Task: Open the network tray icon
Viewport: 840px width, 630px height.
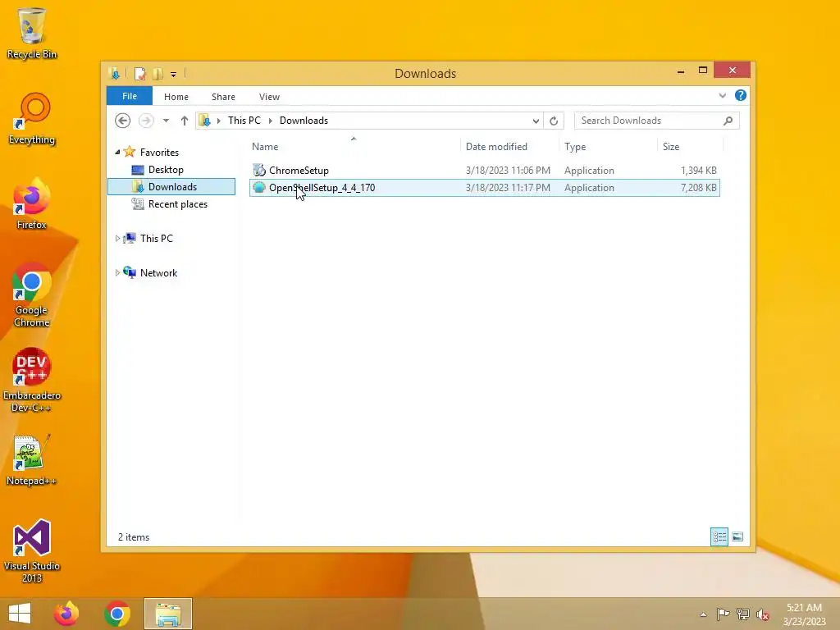Action: [743, 614]
